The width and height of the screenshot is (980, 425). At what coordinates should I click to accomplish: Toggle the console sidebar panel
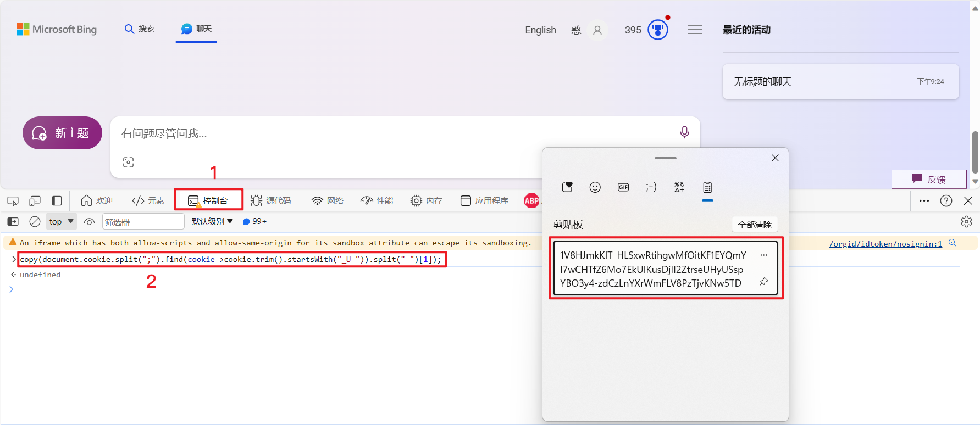tap(13, 222)
